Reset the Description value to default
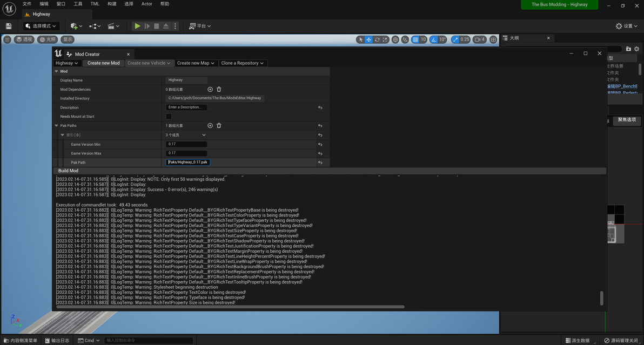644x345 pixels. 320,107
